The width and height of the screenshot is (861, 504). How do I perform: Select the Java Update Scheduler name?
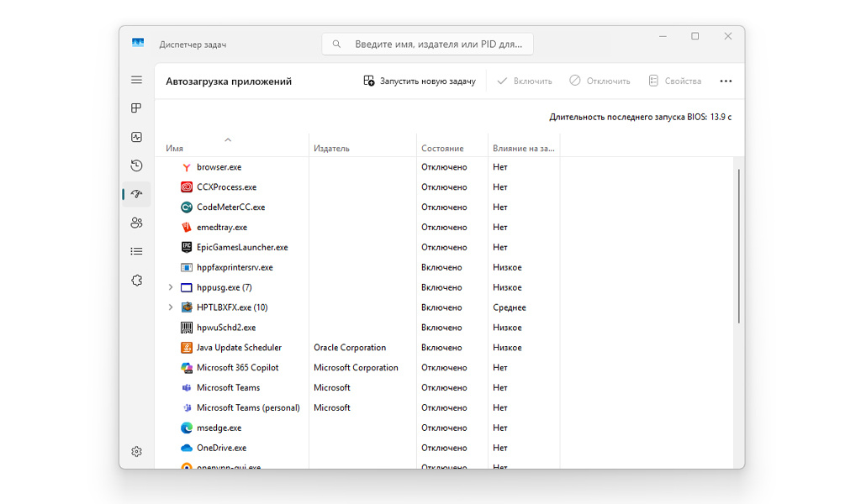pyautogui.click(x=240, y=348)
